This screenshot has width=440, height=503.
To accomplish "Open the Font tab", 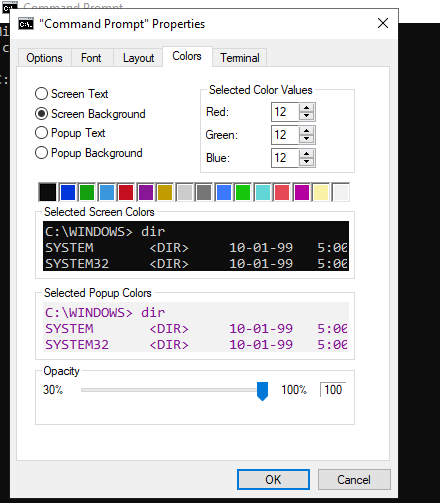I will 91,58.
